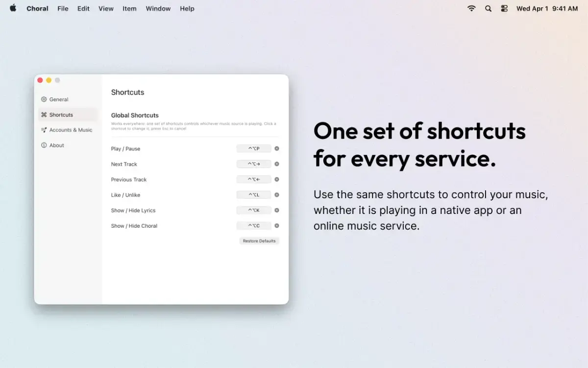The width and height of the screenshot is (588, 368).
Task: Edit the Play / Pause shortcut field
Action: point(254,149)
